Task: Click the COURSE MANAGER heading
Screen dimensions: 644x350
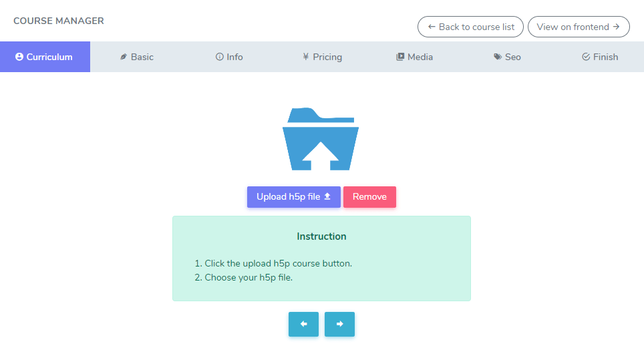Action: [59, 21]
